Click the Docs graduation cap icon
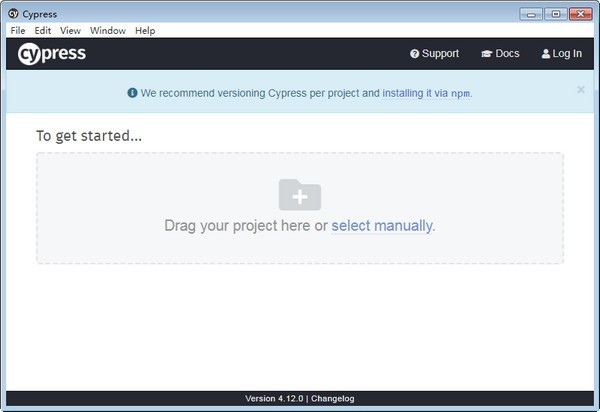The image size is (600, 412). [486, 54]
